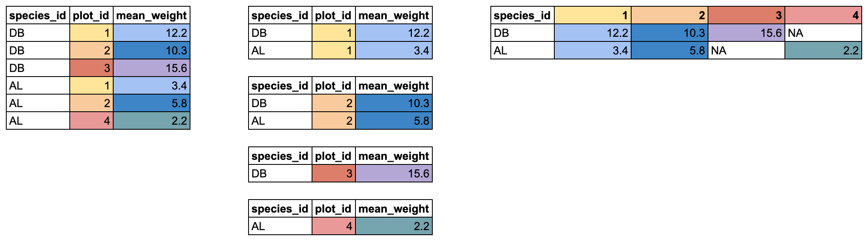Select the red column header 3 in the wide table

point(746,15)
